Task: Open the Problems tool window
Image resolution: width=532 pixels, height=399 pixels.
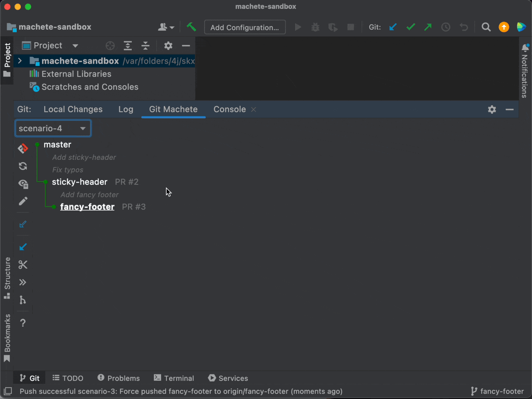Action: pos(119,378)
